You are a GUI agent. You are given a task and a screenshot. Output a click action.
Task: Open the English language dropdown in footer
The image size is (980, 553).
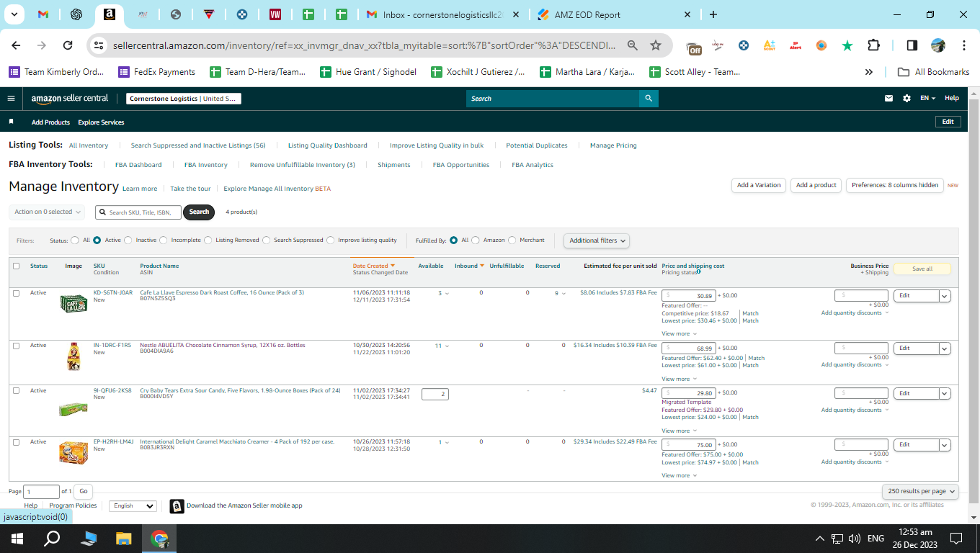(133, 506)
